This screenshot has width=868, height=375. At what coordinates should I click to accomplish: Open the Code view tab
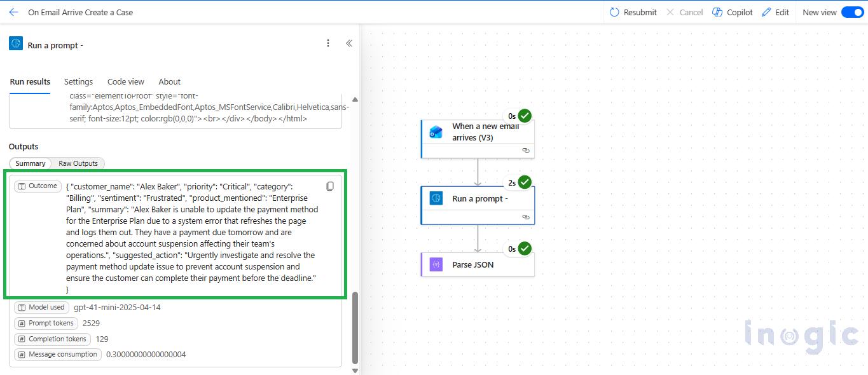(x=125, y=81)
